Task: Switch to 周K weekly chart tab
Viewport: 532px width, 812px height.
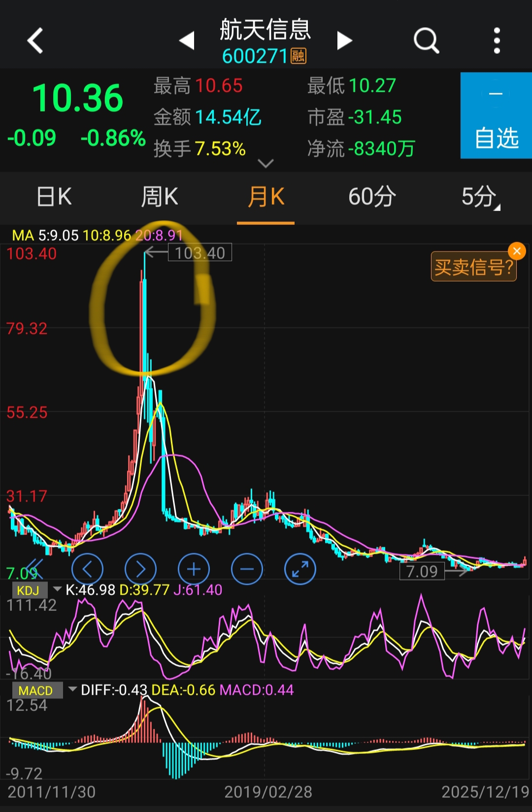Action: (159, 197)
